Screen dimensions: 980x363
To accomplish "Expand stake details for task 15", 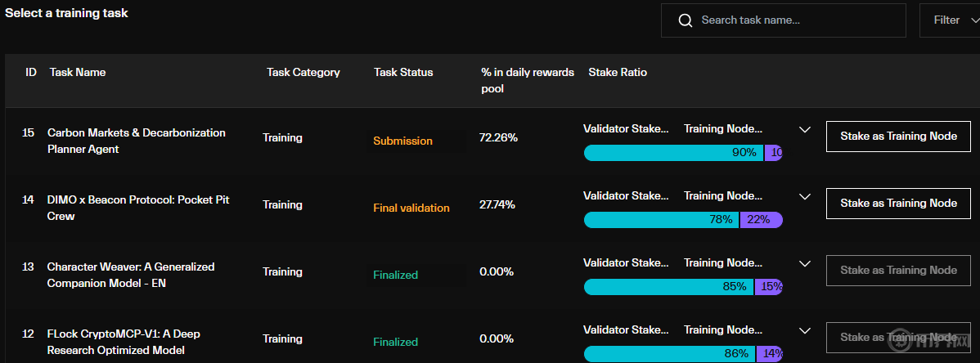I will click(804, 129).
